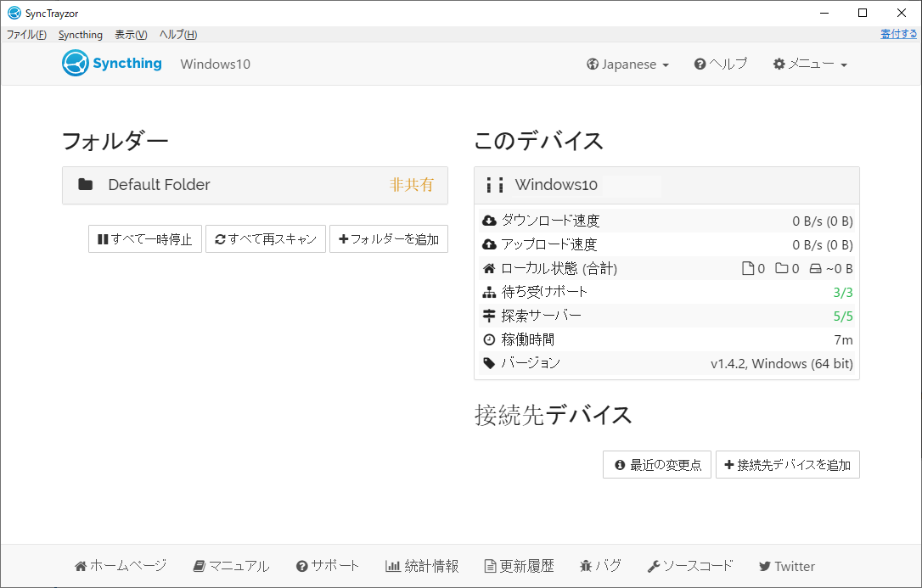Click the すべて一時停止 button
Screen dimensions: 922x588
pos(145,239)
